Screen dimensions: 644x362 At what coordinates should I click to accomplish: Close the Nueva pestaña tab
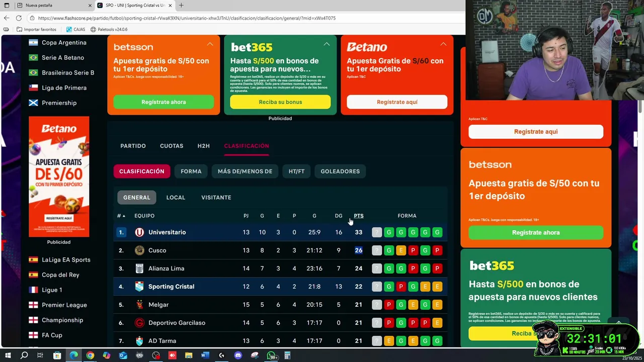tap(90, 6)
